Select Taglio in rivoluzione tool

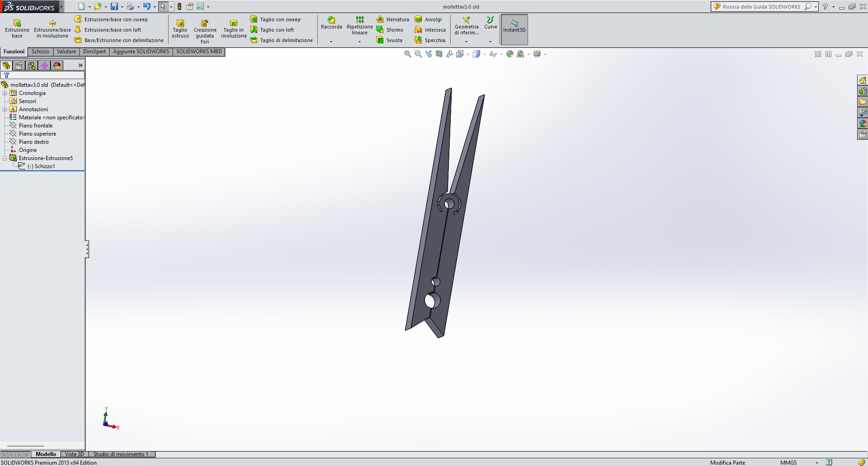click(x=234, y=29)
